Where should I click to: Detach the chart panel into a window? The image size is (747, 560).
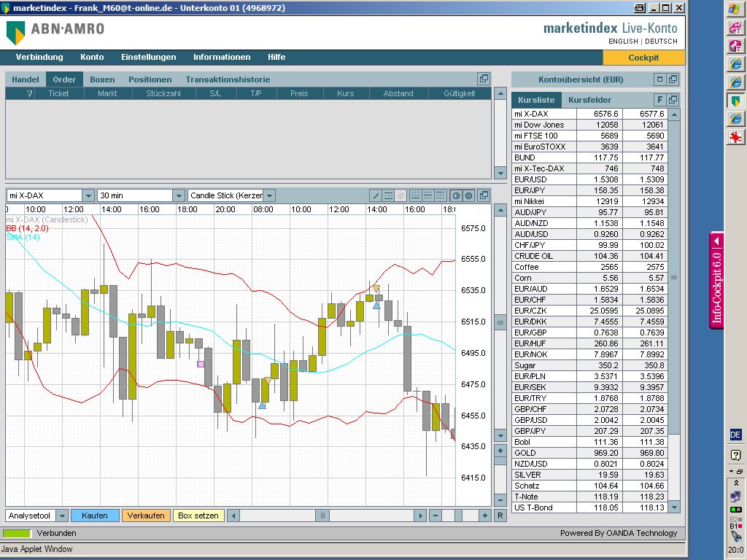483,195
